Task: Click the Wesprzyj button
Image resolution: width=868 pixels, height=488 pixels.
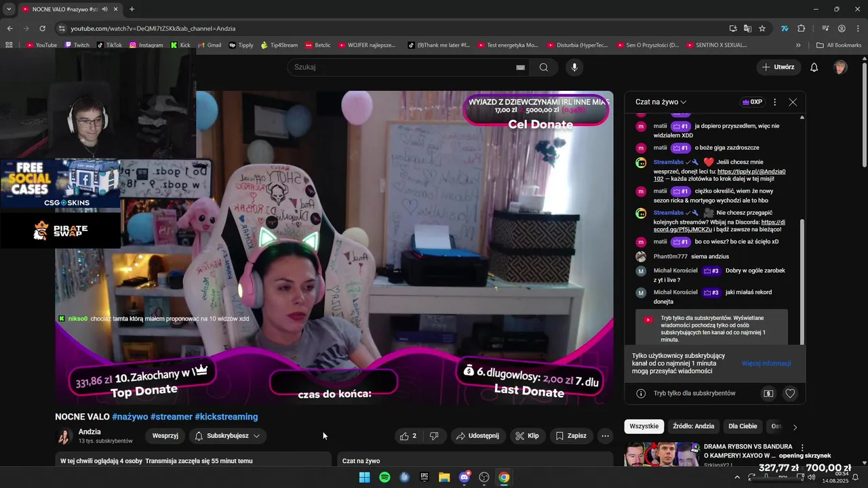Action: (165, 436)
